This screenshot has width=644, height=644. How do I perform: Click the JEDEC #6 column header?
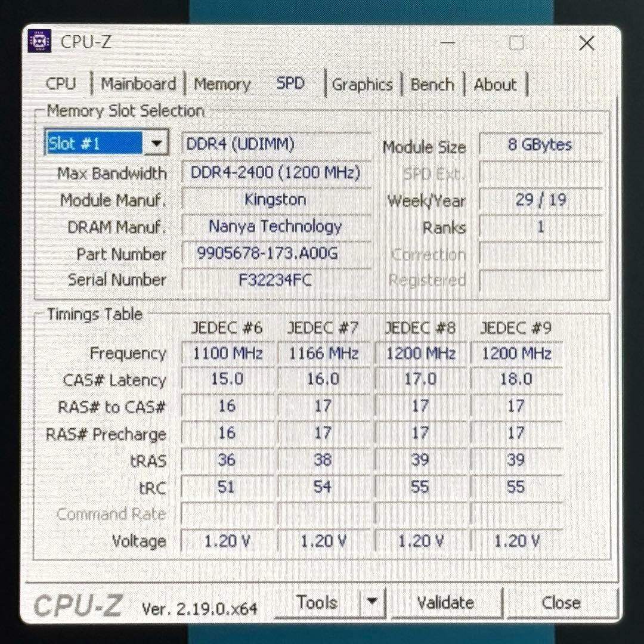pyautogui.click(x=227, y=328)
